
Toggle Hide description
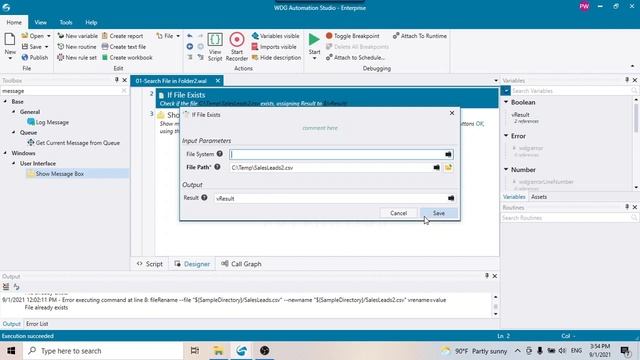(x=276, y=58)
